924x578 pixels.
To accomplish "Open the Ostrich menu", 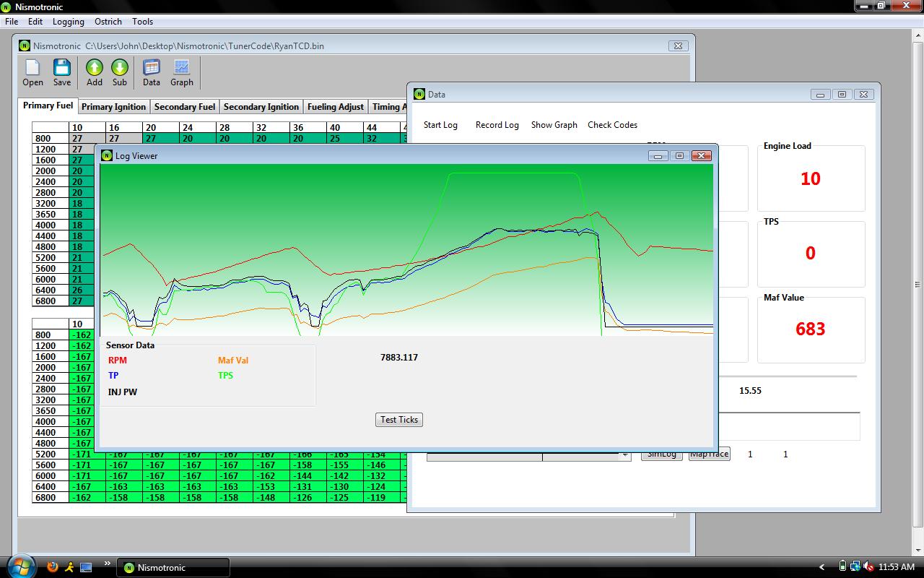I will pos(108,22).
